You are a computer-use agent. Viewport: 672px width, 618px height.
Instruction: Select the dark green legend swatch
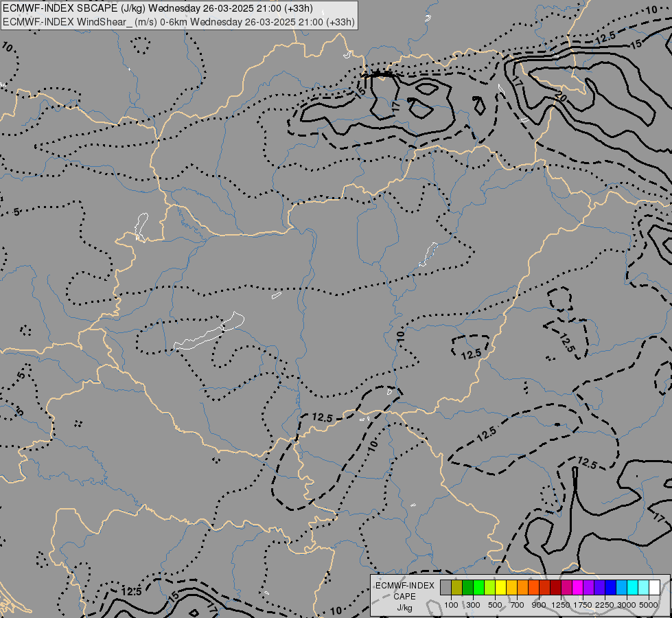[x=467, y=587]
